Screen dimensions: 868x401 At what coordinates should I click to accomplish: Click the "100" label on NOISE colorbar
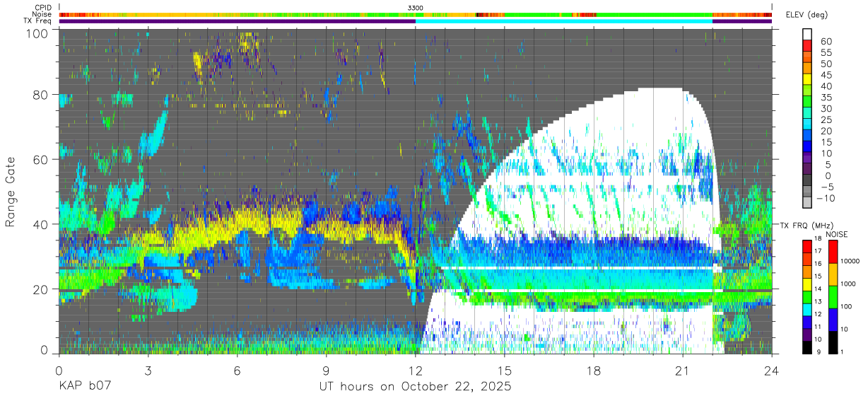[845, 307]
